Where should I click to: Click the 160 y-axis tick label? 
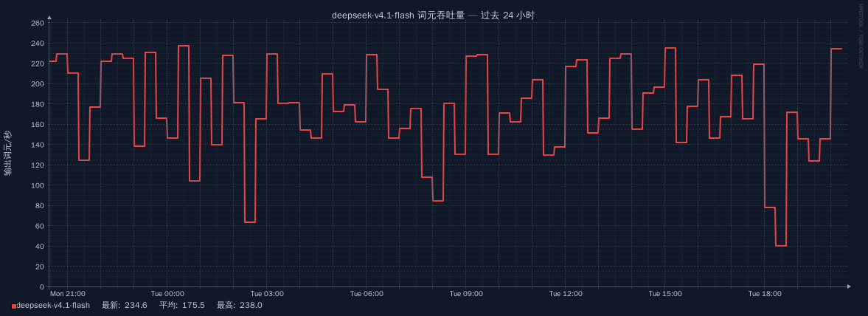coord(38,124)
